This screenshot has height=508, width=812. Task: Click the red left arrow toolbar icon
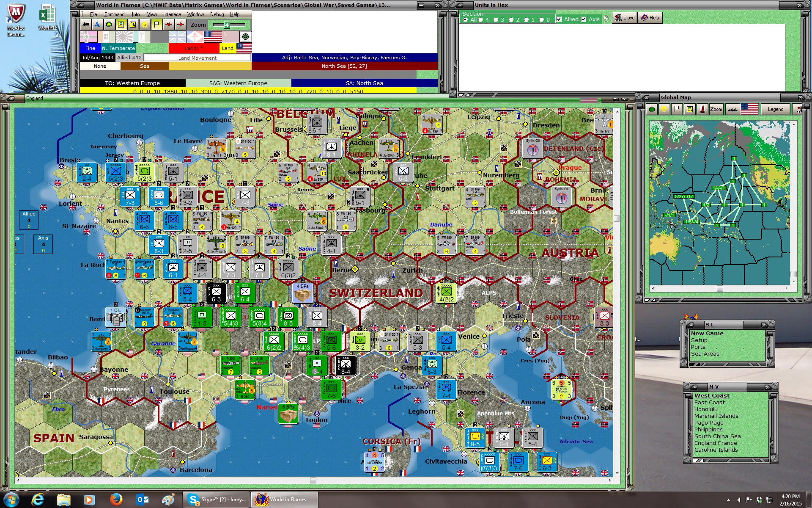168,25
